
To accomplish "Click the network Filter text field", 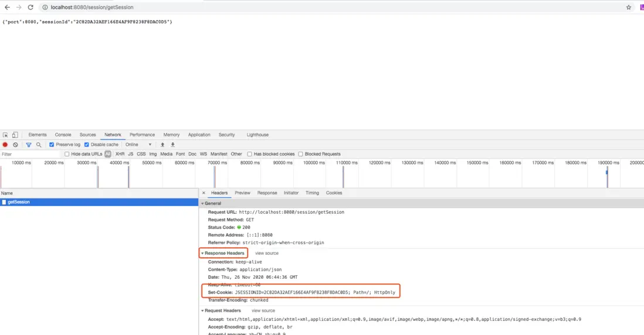I will [x=31, y=154].
